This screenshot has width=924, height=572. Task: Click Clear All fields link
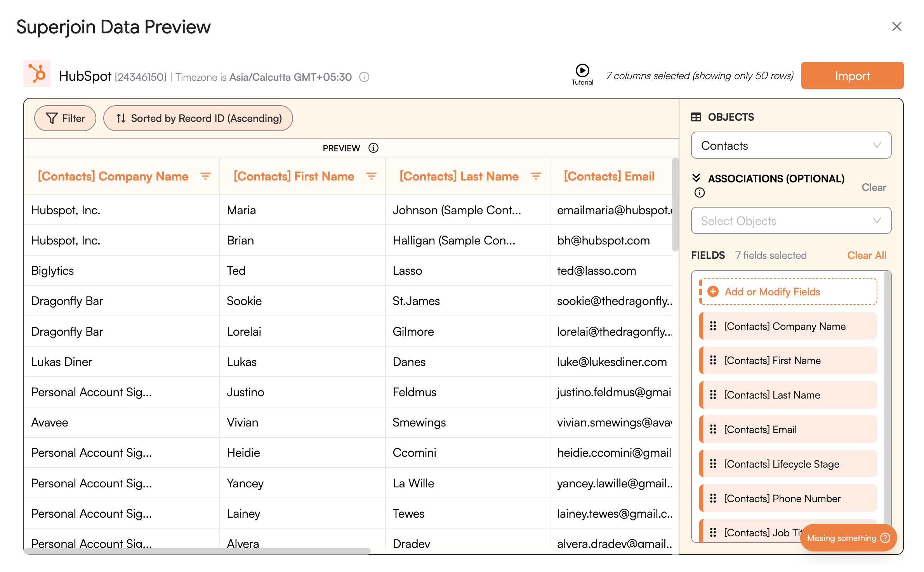(x=867, y=255)
